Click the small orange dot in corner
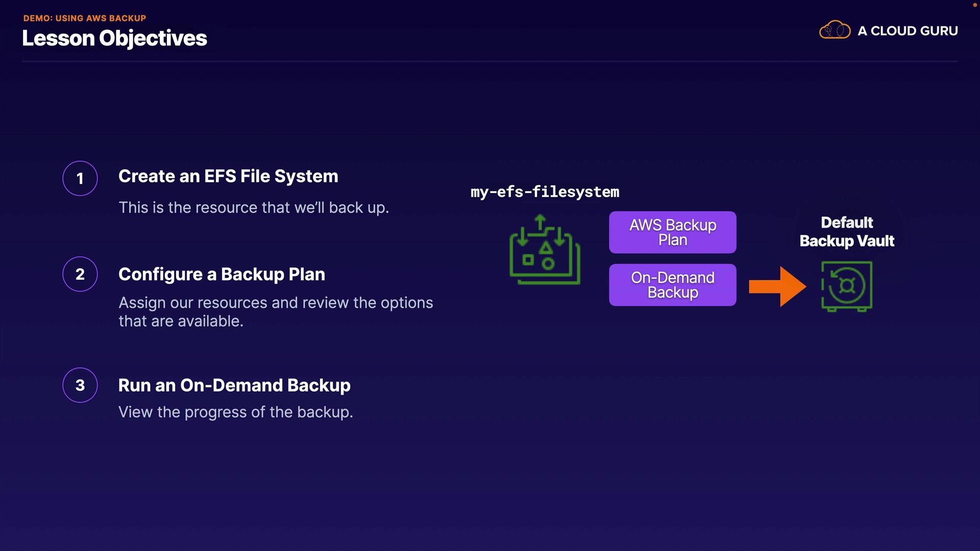 (x=974, y=5)
